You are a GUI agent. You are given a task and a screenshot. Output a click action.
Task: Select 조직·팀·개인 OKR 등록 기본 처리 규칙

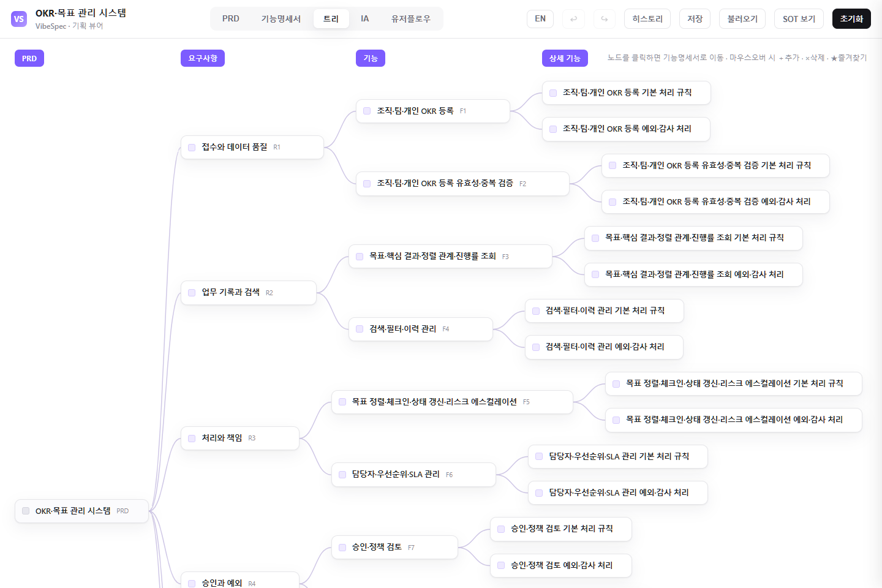click(x=626, y=92)
